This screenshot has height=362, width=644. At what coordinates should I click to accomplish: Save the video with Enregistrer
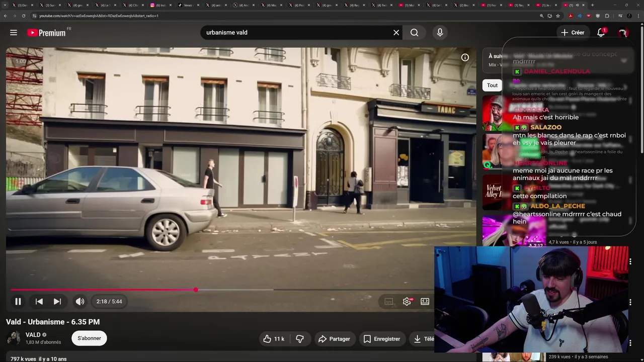[x=382, y=339]
